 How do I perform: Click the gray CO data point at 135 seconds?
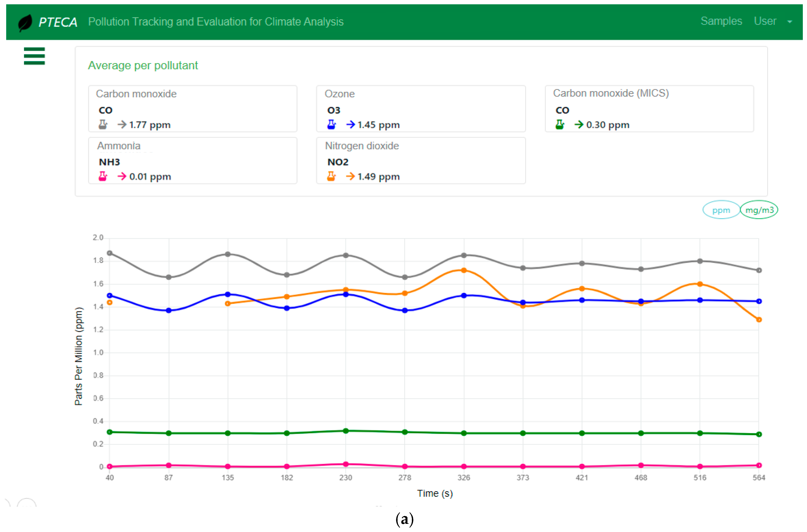[228, 254]
